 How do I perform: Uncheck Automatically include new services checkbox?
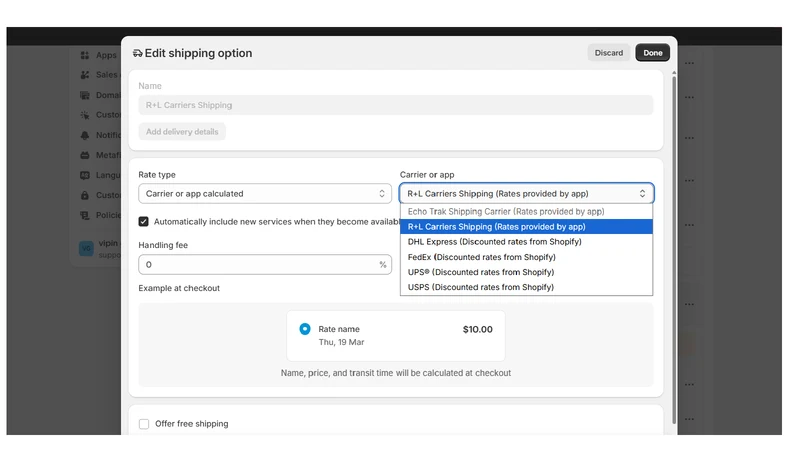click(x=143, y=221)
